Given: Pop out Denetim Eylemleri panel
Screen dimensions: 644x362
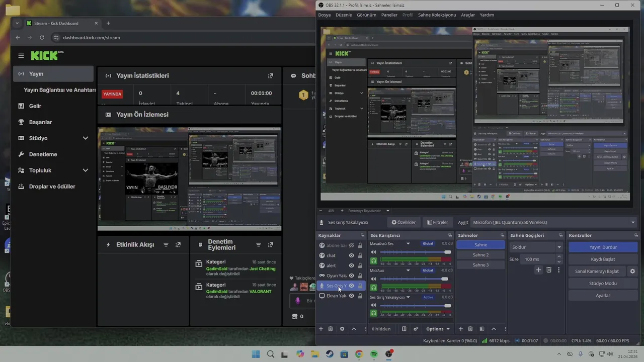Looking at the screenshot, I should tap(271, 245).
